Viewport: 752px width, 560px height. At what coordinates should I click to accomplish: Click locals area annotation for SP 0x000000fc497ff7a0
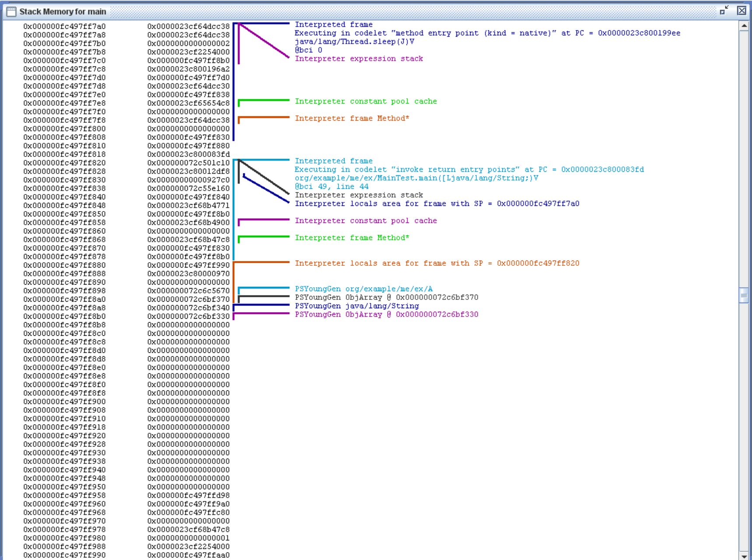(437, 203)
